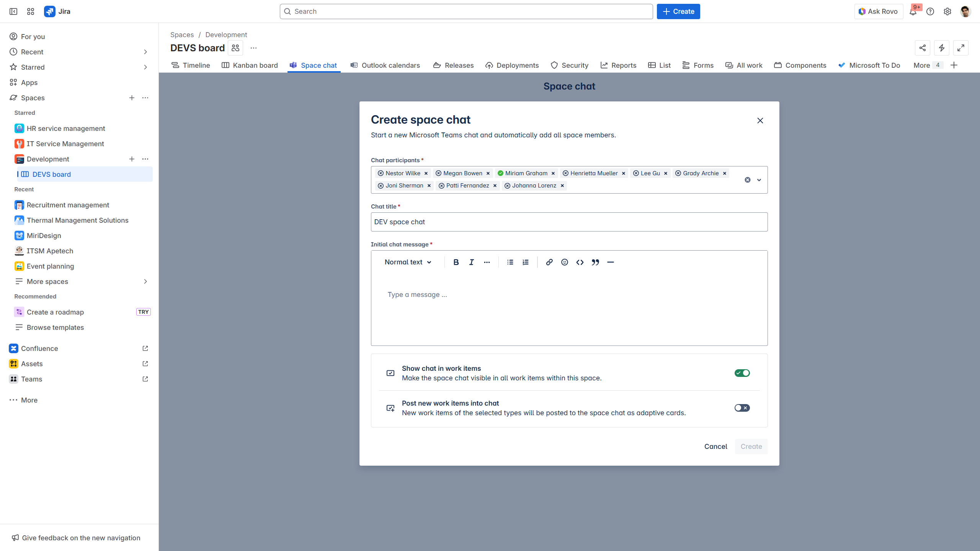The width and height of the screenshot is (980, 551).
Task: Insert code snippet with code icon
Action: point(580,262)
